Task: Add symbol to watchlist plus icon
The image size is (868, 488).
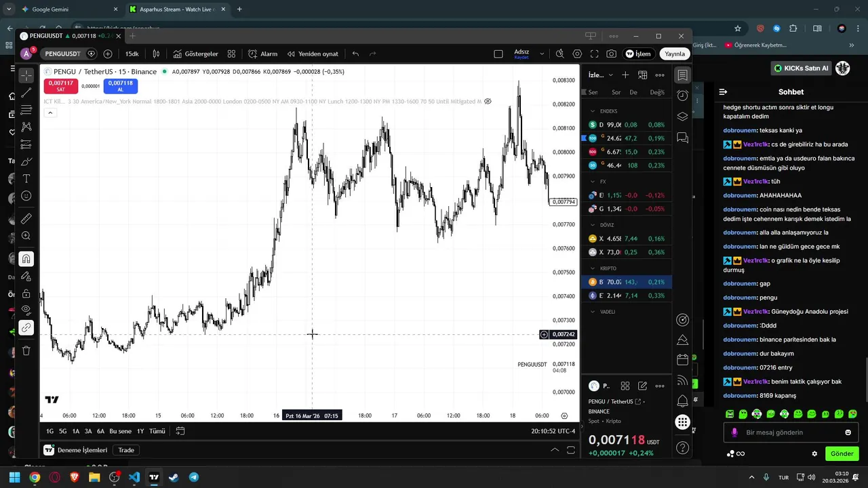Action: click(x=625, y=75)
